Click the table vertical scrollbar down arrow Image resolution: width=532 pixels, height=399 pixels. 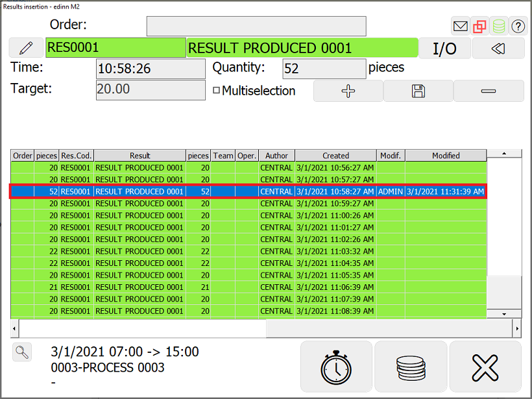pyautogui.click(x=504, y=314)
